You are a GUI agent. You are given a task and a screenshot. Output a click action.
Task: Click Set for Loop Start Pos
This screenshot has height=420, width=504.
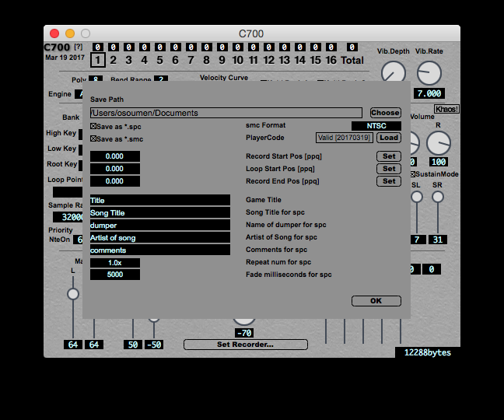pyautogui.click(x=389, y=169)
